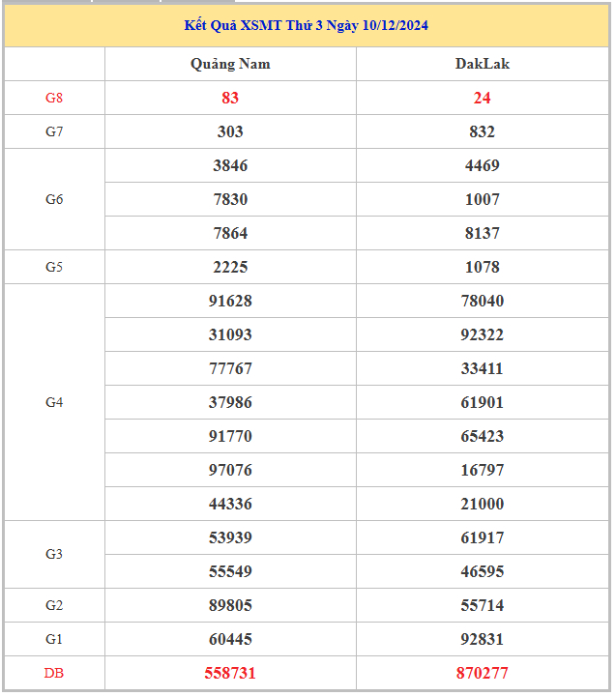The width and height of the screenshot is (616, 696).
Task: Select the Quảng Nam column header
Action: click(230, 64)
